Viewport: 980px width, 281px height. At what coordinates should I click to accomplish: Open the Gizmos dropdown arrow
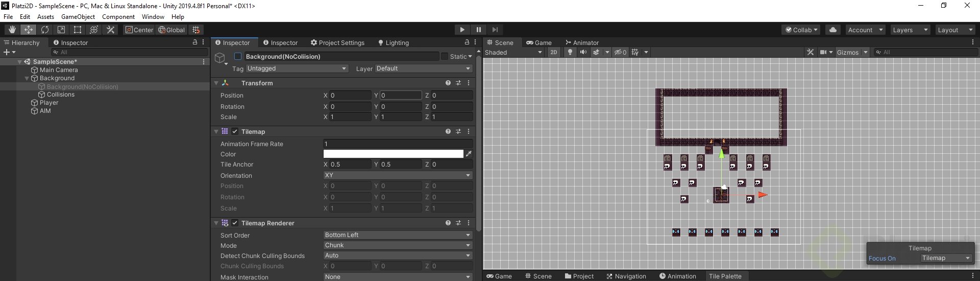point(866,52)
